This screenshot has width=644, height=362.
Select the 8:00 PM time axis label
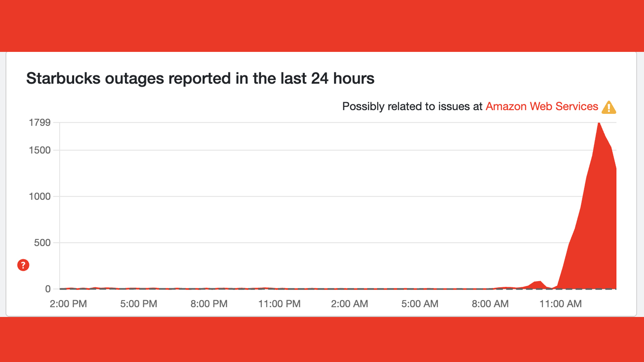pyautogui.click(x=209, y=304)
